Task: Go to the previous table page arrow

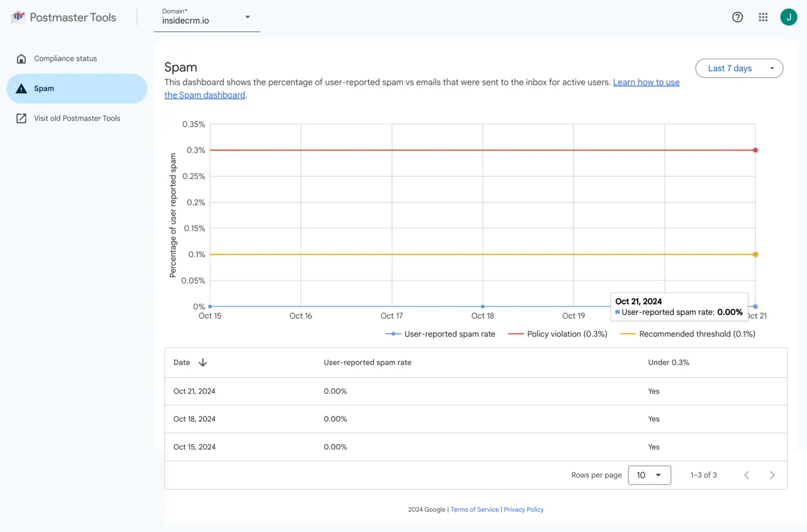Action: 746,475
